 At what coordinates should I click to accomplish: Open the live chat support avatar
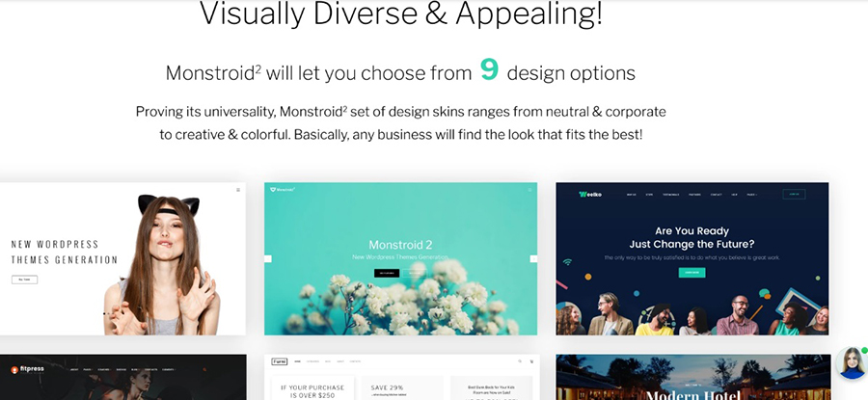[x=853, y=363]
